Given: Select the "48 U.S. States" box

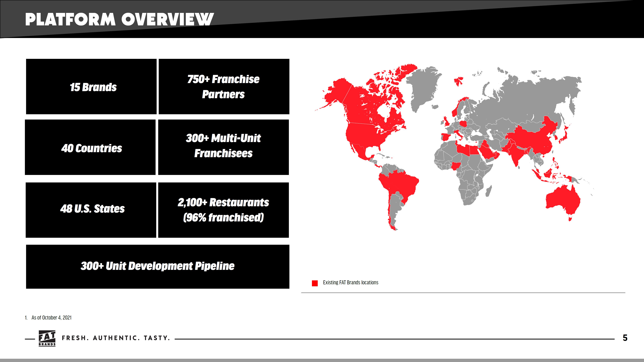Looking at the screenshot, I should [x=91, y=210].
